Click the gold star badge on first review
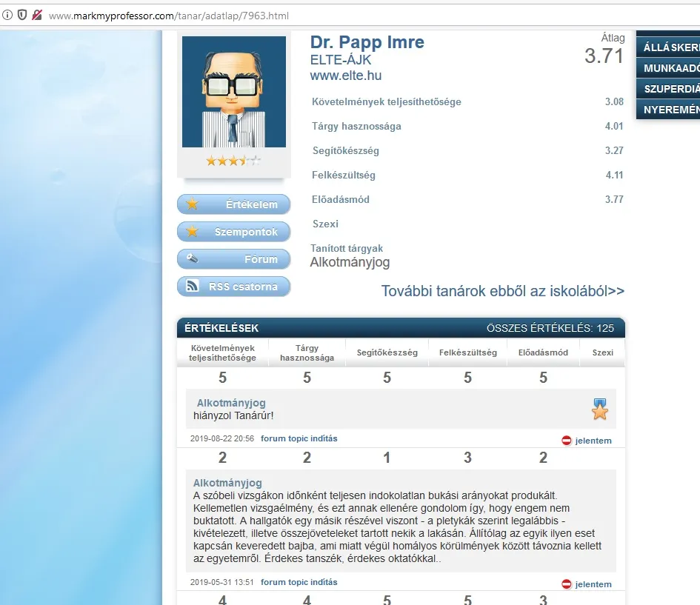The width and height of the screenshot is (700, 605). pos(599,409)
